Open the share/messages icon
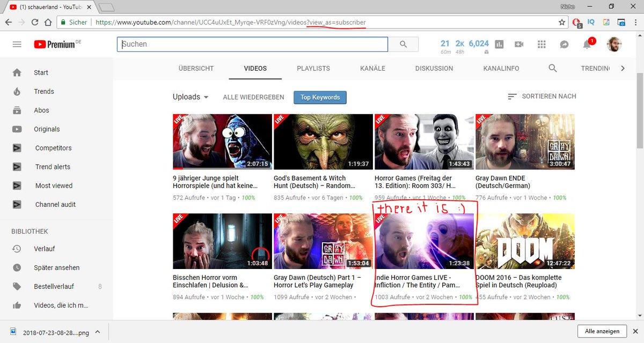The image size is (644, 343). 564,44
